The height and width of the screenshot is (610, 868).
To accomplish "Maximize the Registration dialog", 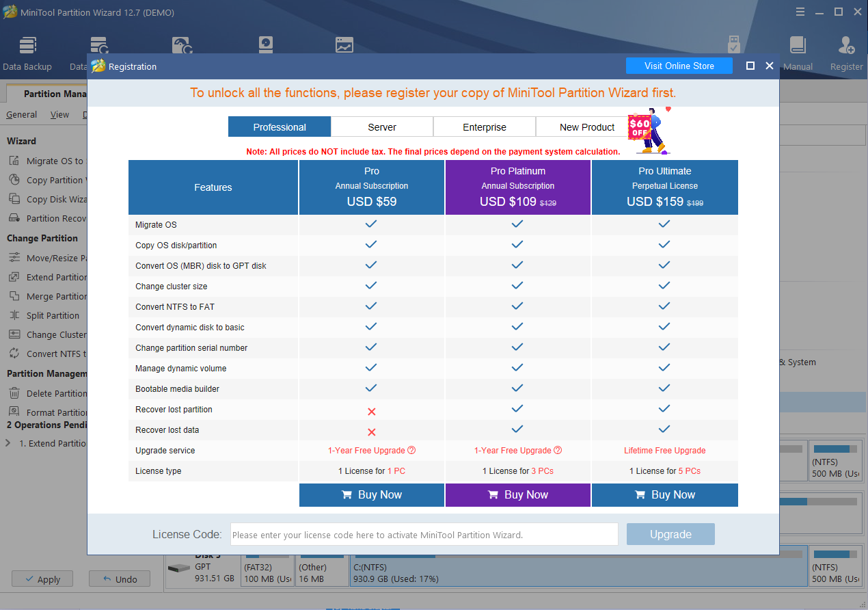I will [750, 66].
